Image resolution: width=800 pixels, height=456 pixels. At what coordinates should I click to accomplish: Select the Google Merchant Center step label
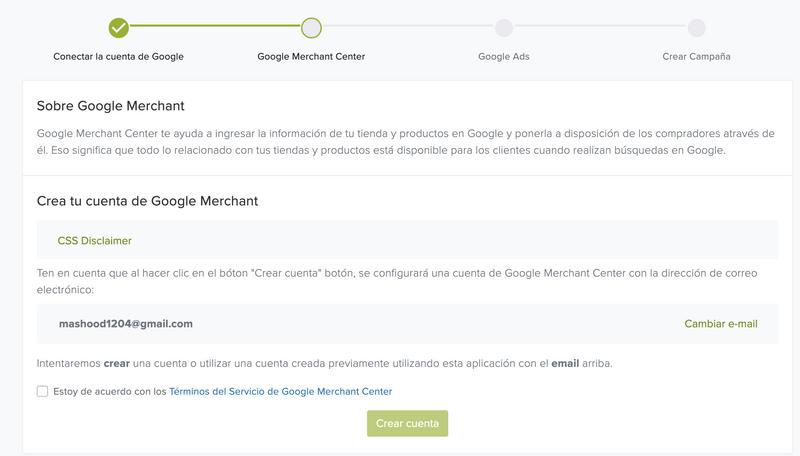(x=311, y=57)
